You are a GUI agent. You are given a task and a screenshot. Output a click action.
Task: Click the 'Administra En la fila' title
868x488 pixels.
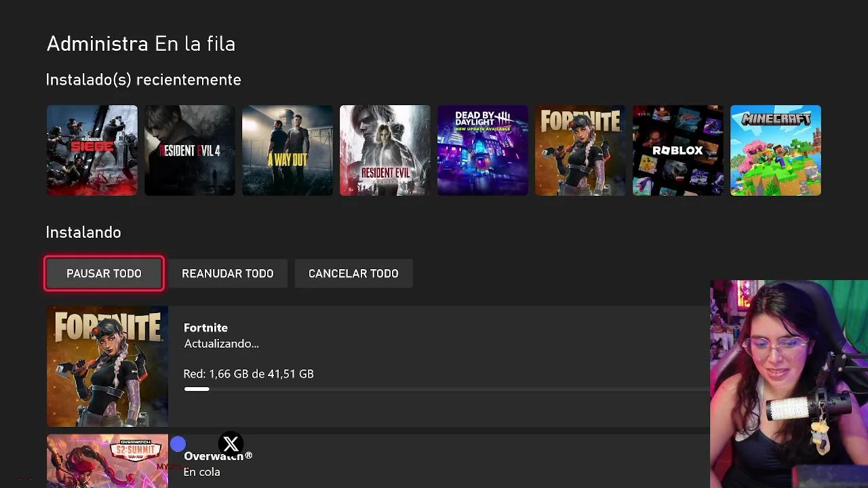[141, 44]
